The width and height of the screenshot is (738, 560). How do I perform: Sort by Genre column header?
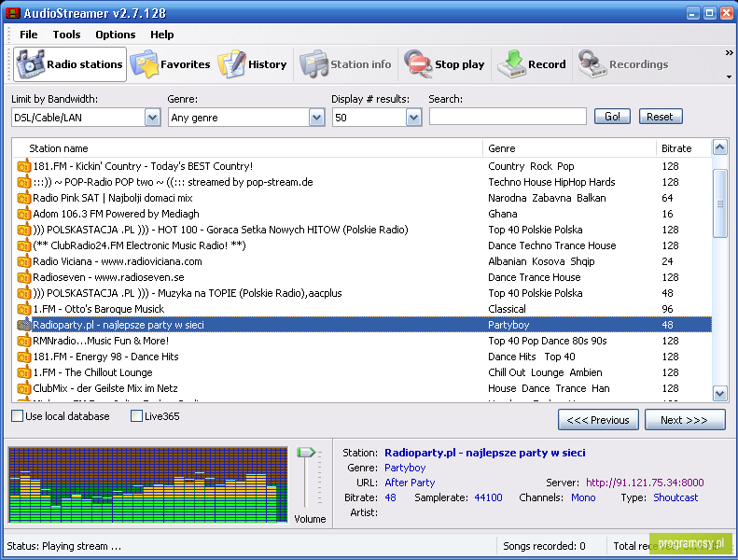(569, 148)
